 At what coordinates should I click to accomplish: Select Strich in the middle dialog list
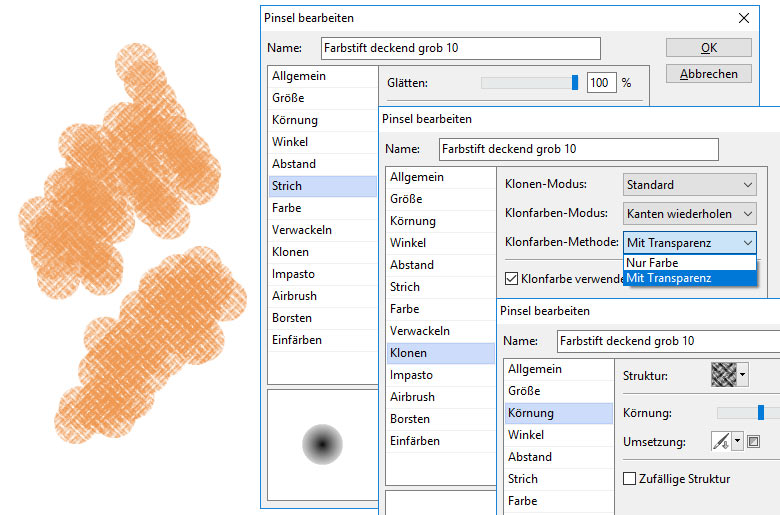(x=440, y=287)
